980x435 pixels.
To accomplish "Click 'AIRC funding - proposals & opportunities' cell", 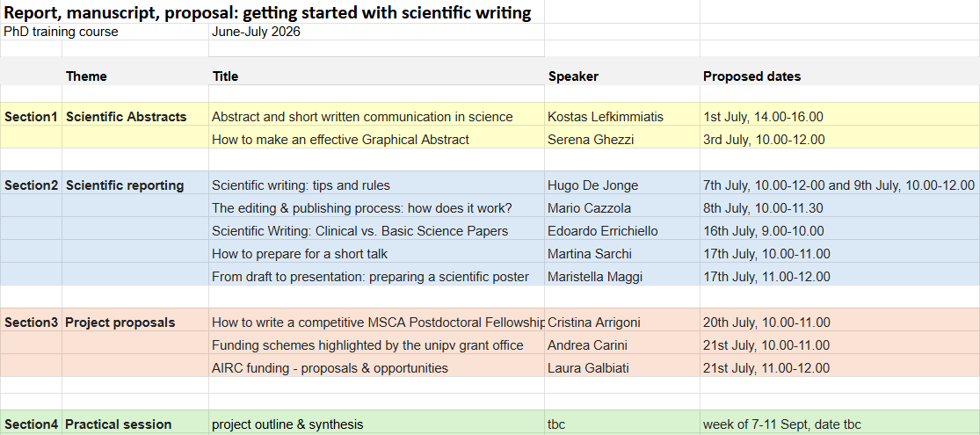I will coord(330,368).
